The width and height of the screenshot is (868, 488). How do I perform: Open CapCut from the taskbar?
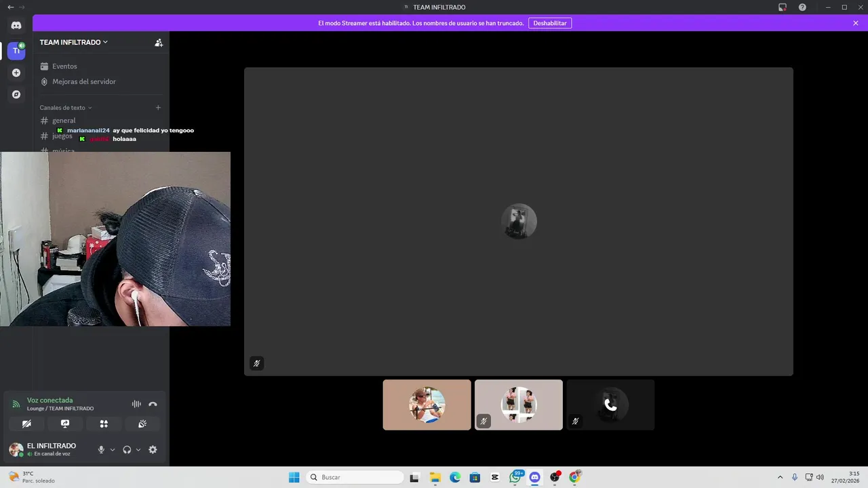tap(495, 477)
